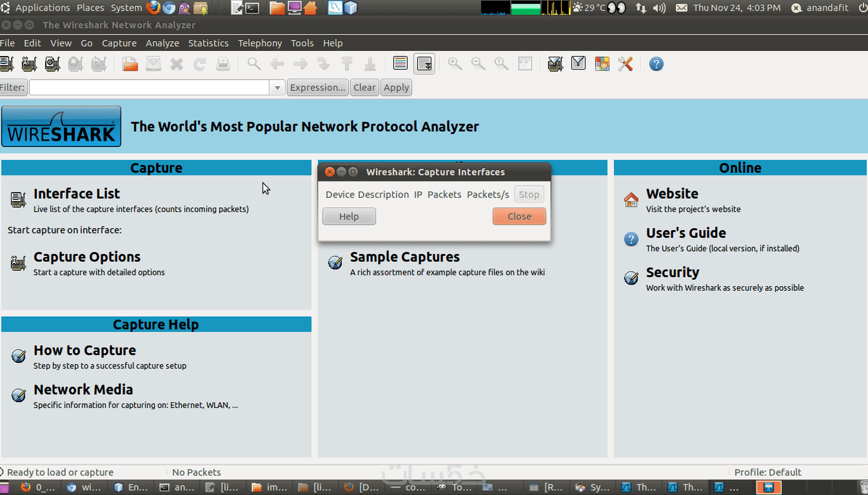Expand the filter history dropdown arrow

[277, 88]
